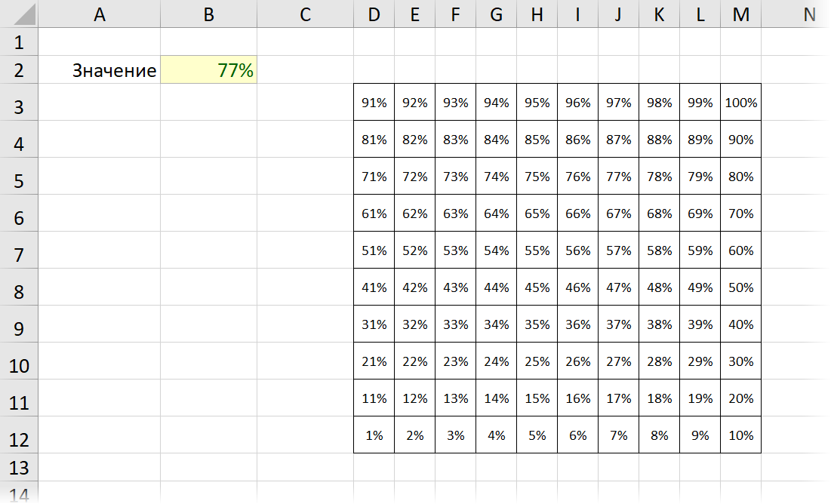Select the cell showing 91%
The height and width of the screenshot is (504, 831).
click(x=374, y=103)
